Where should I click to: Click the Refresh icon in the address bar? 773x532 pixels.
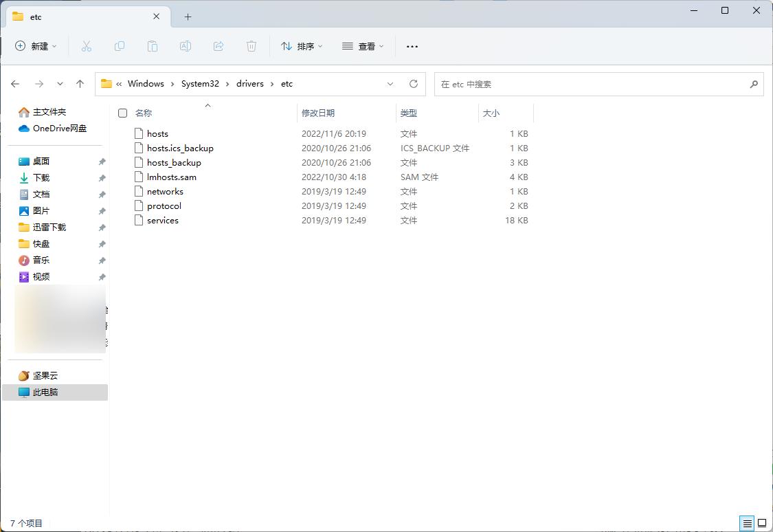(414, 84)
